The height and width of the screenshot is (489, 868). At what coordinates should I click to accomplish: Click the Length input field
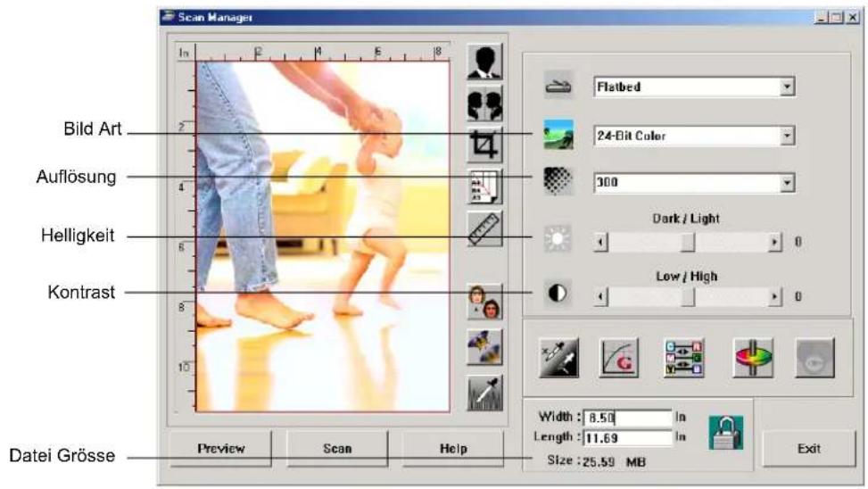coord(628,437)
